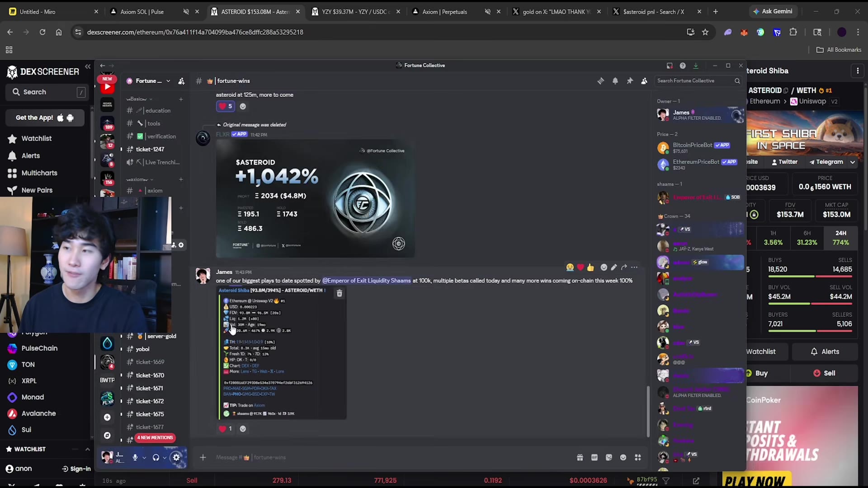
Task: Open microphone options dropdown arrow
Action: (x=144, y=458)
